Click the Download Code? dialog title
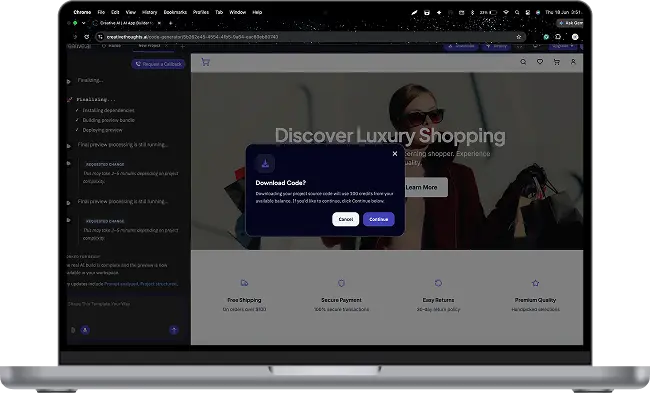650x393 pixels. point(281,183)
